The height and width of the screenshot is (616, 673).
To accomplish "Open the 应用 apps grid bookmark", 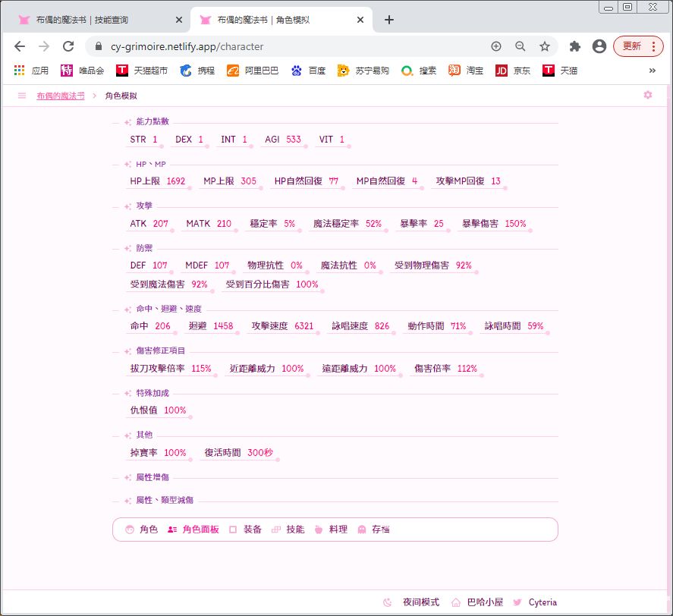I will [31, 71].
